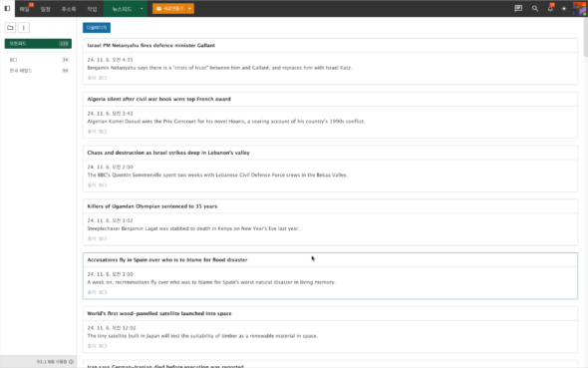Expand the orange compose button dropdown arrow
Screen dimensions: 588x368
click(x=190, y=8)
